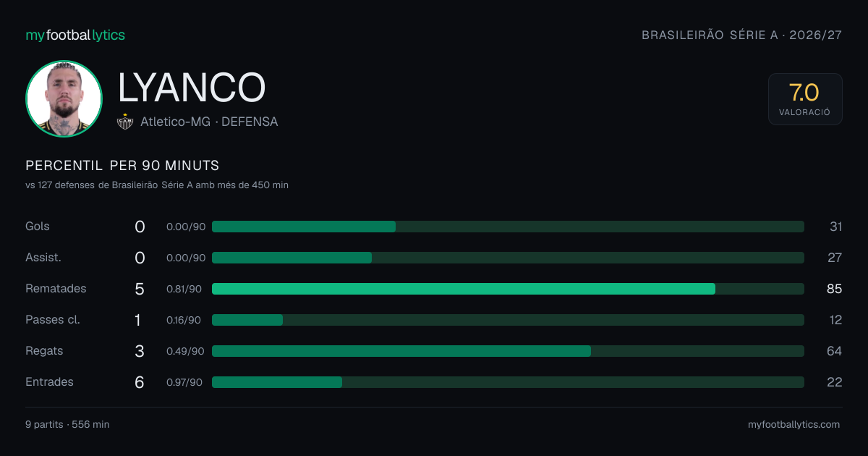This screenshot has height=456, width=868.
Task: Click the 9 partits 556 min footer text
Action: click(67, 425)
